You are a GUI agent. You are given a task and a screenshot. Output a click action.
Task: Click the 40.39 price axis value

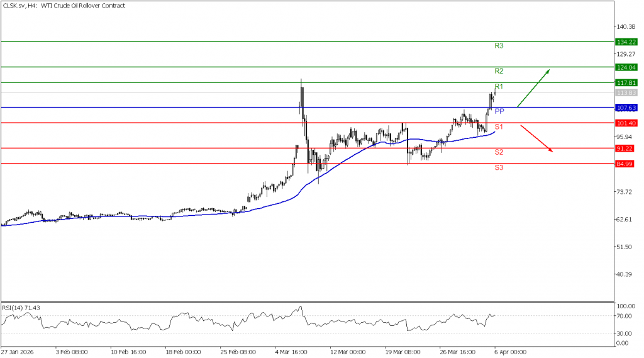[625, 274]
